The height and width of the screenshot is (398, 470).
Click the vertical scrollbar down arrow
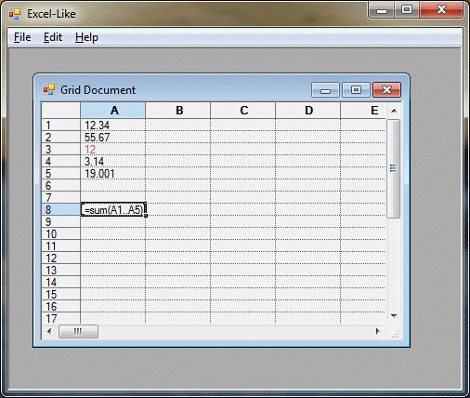[x=394, y=316]
